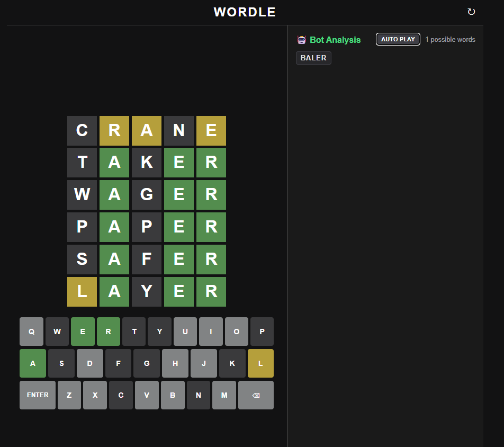Image resolution: width=504 pixels, height=447 pixels.
Task: Hit the green E key
Action: pyautogui.click(x=83, y=332)
